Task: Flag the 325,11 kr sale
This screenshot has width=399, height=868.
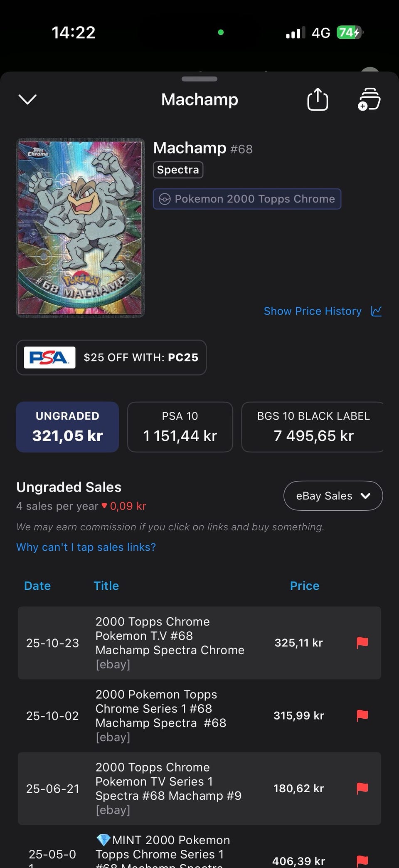Action: pyautogui.click(x=362, y=643)
